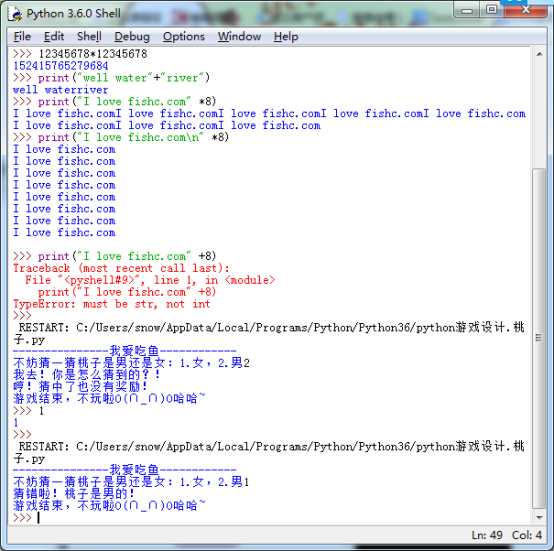
Task: Click the scrollbar up arrow
Action: coord(539,54)
